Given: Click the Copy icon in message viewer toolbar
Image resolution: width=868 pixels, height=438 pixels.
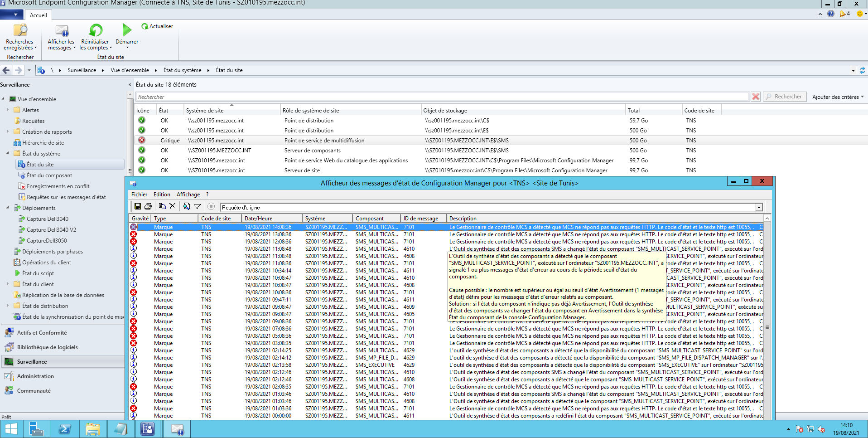Looking at the screenshot, I should point(162,206).
